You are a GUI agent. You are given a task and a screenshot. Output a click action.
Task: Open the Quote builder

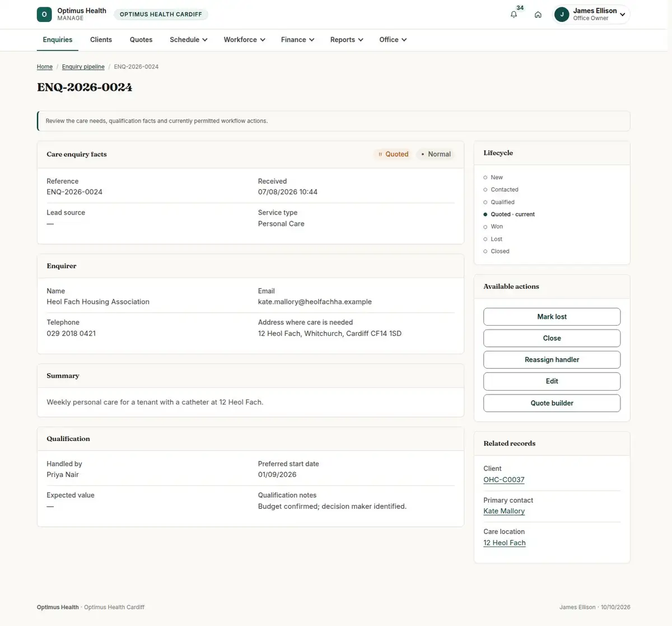pos(552,403)
